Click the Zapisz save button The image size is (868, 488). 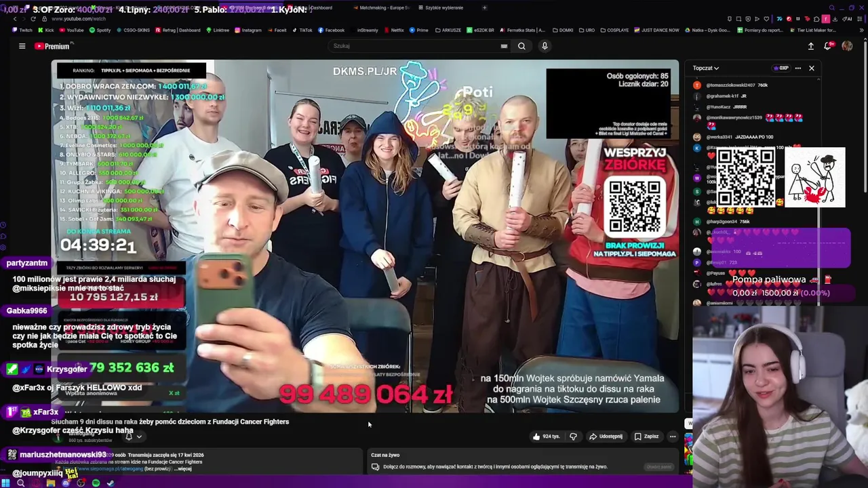tap(646, 436)
